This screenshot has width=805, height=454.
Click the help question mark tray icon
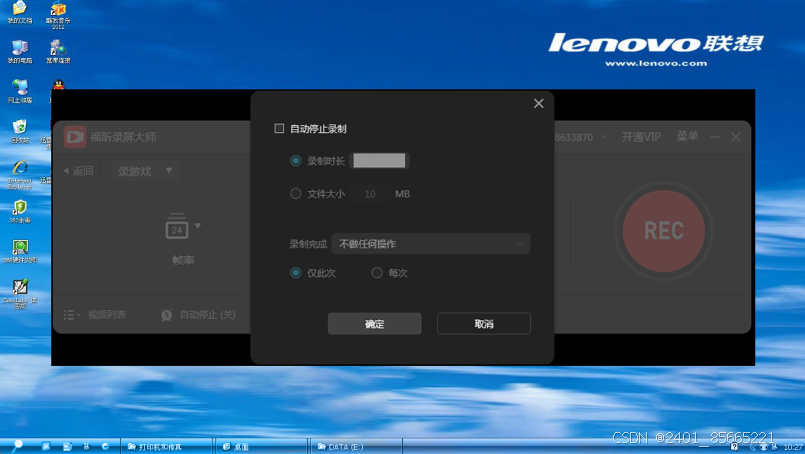pyautogui.click(x=734, y=447)
